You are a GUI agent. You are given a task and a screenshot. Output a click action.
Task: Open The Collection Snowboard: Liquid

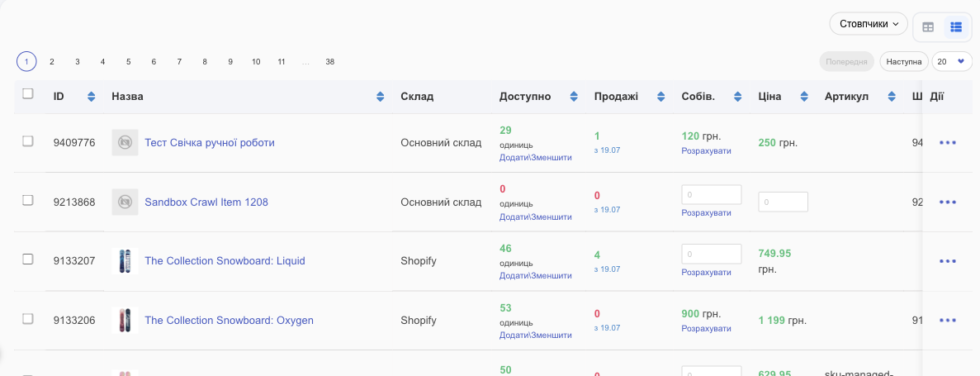pyautogui.click(x=225, y=261)
